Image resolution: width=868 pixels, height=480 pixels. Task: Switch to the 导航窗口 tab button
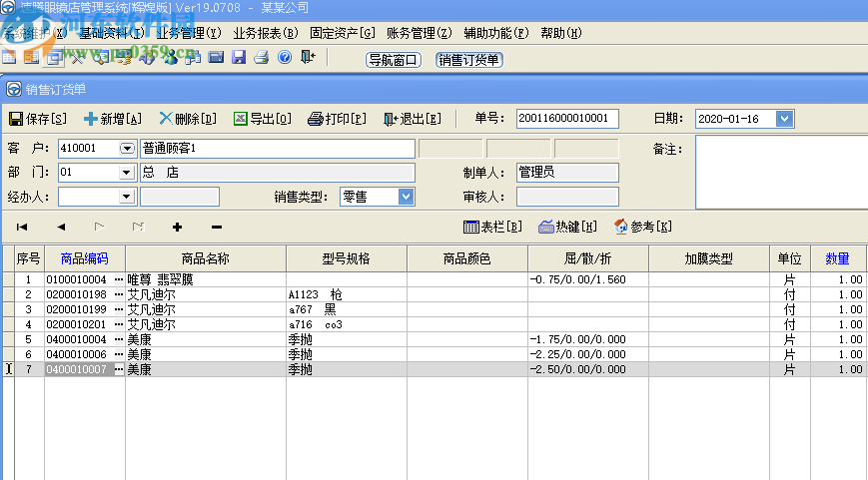point(394,60)
